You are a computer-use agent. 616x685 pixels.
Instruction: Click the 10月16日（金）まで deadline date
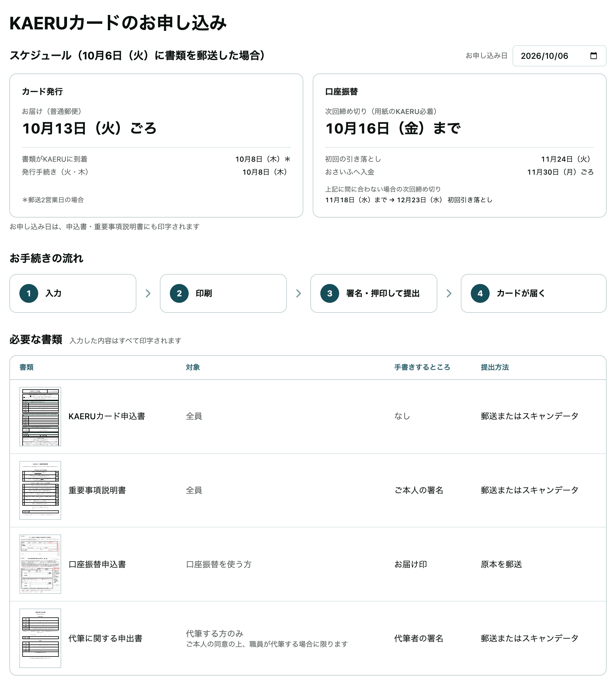pos(393,128)
